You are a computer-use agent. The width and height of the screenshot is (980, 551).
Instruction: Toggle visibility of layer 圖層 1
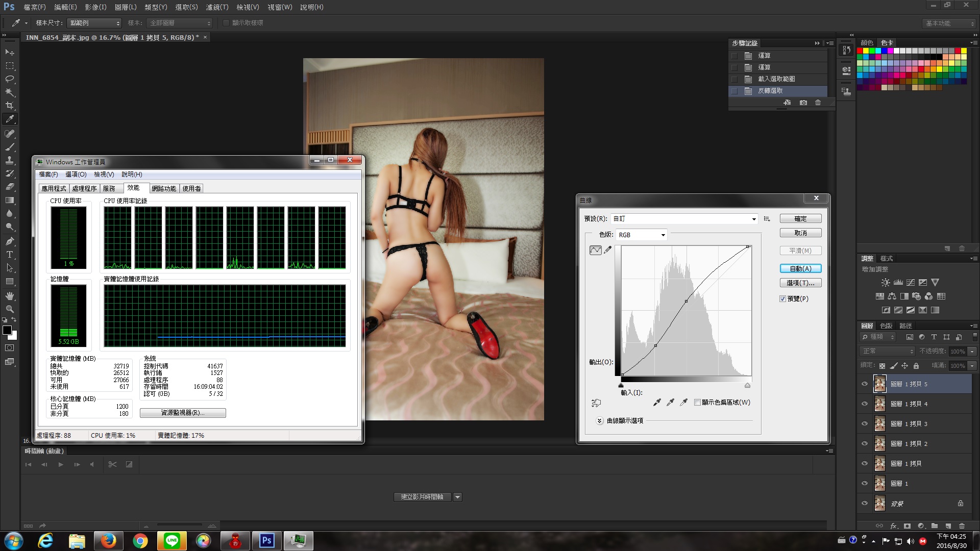click(x=865, y=484)
